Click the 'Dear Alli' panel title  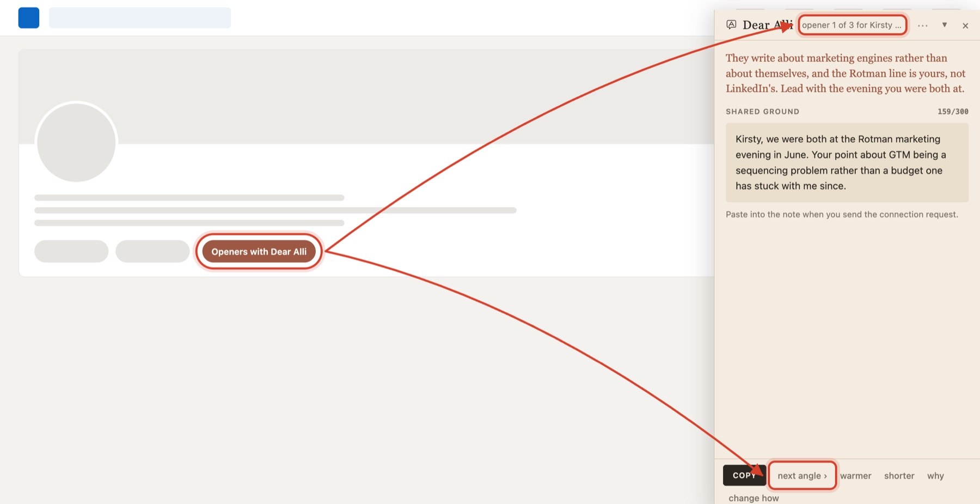(767, 25)
